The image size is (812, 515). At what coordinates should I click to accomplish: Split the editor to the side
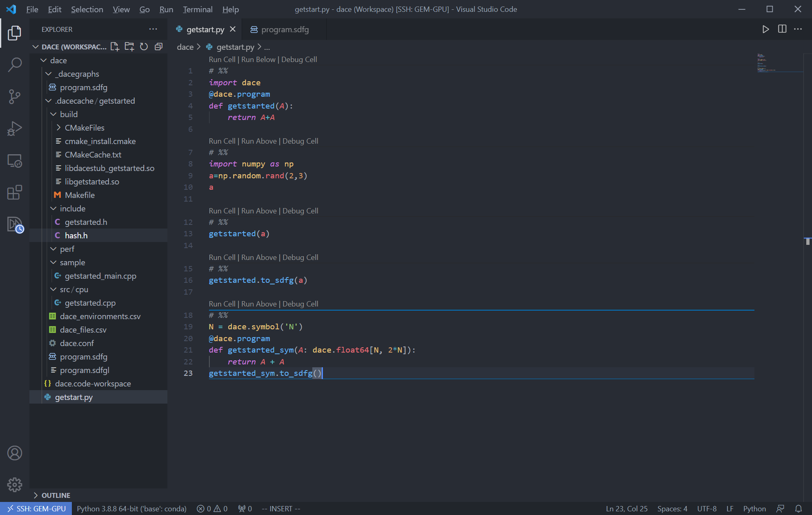(782, 29)
